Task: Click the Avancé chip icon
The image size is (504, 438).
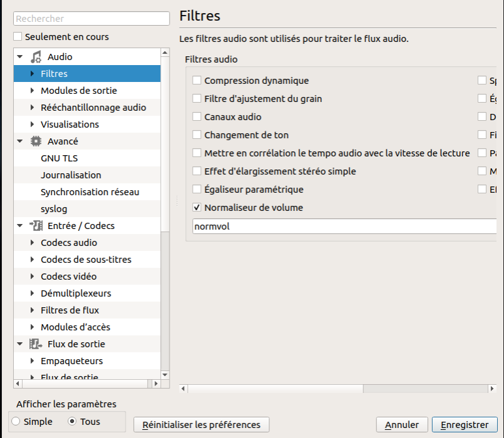Action: click(36, 141)
